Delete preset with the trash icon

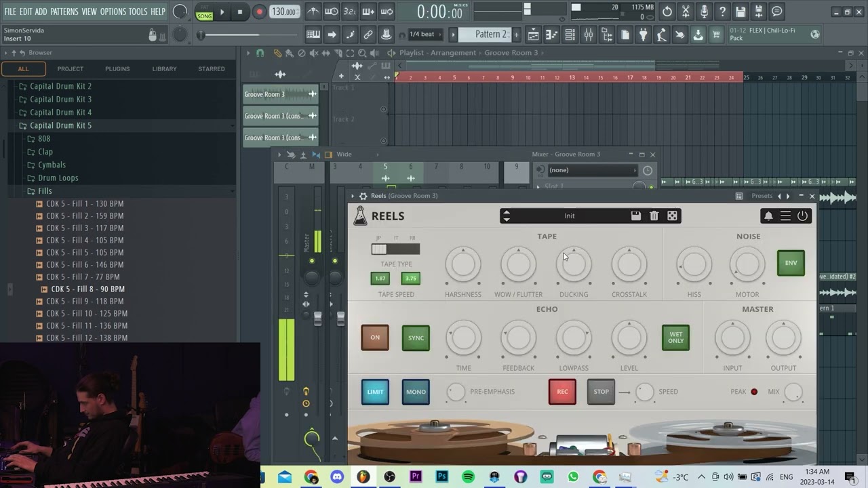click(654, 216)
